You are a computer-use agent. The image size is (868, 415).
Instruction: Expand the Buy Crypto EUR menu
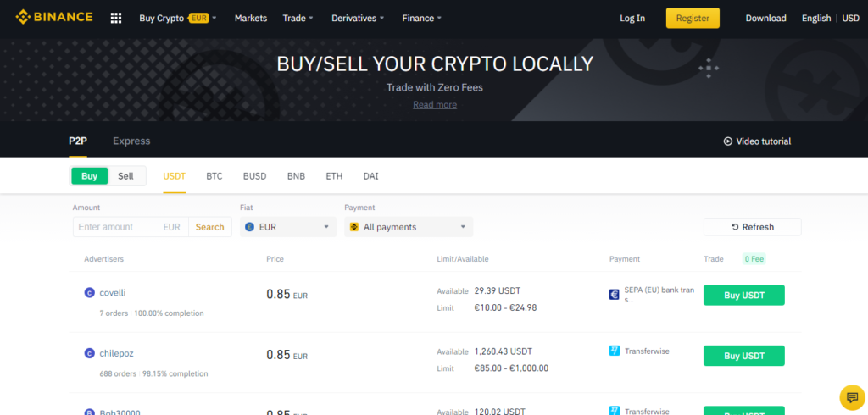(178, 19)
